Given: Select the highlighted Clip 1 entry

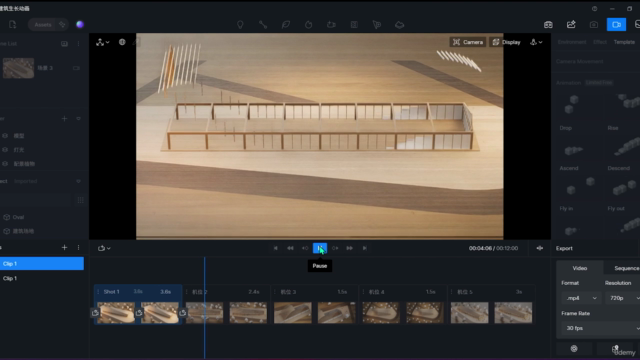Looking at the screenshot, I should click(x=42, y=264).
